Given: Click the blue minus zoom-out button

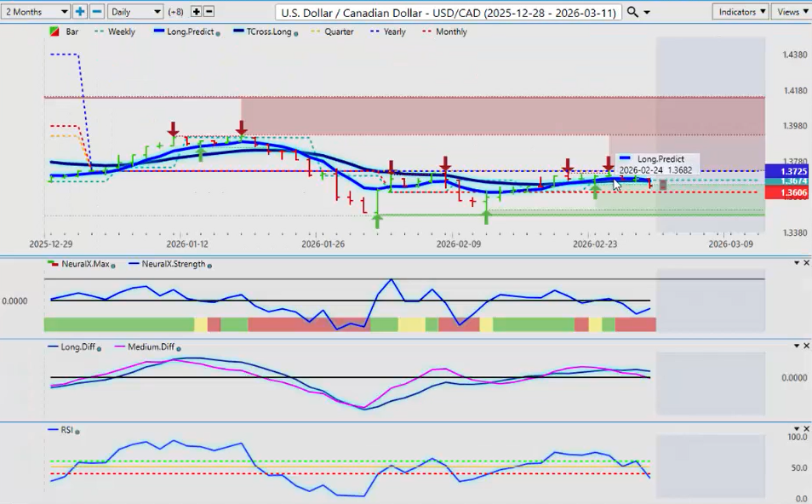Looking at the screenshot, I should click(97, 12).
